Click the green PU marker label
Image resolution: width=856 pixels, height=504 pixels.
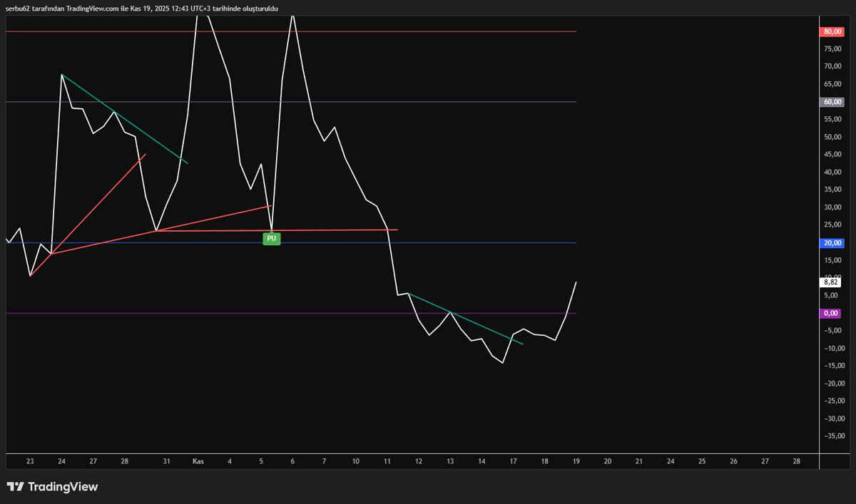(271, 239)
